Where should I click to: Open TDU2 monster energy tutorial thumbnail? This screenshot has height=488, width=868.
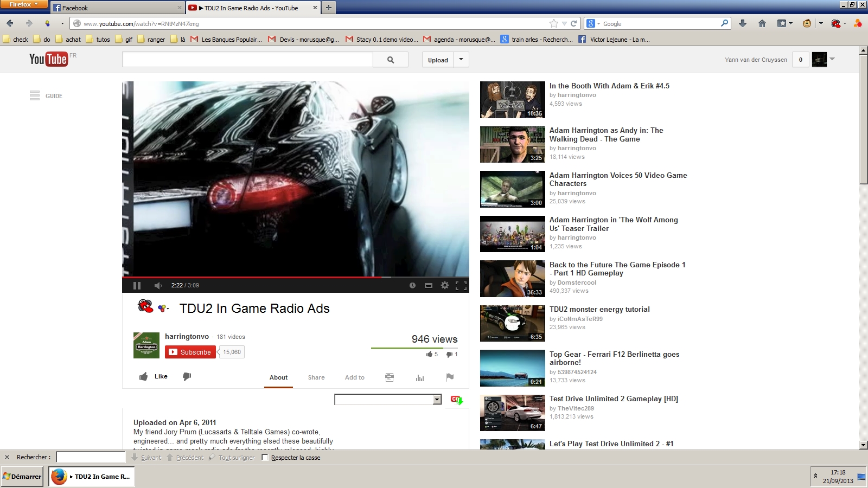pos(512,323)
